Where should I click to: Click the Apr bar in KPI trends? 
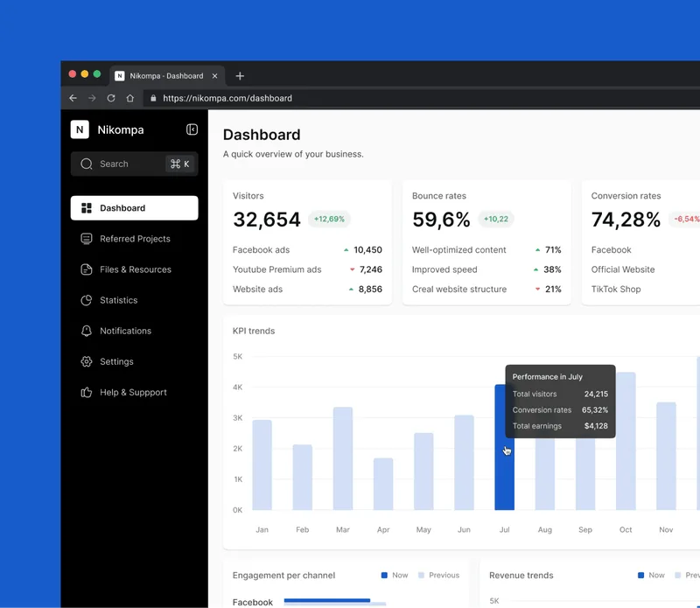click(383, 484)
